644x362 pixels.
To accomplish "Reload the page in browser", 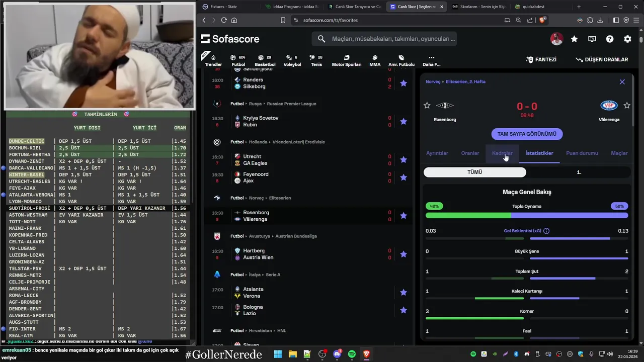I will [223, 20].
